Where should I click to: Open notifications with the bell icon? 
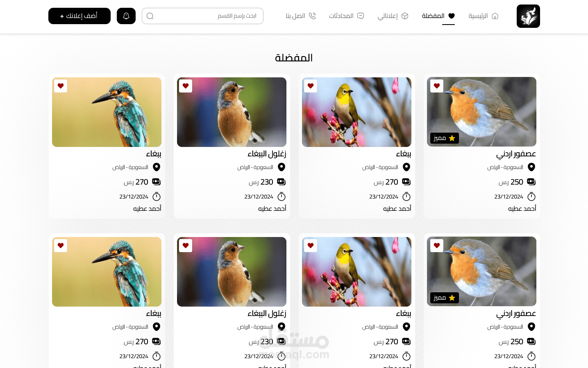tap(126, 16)
